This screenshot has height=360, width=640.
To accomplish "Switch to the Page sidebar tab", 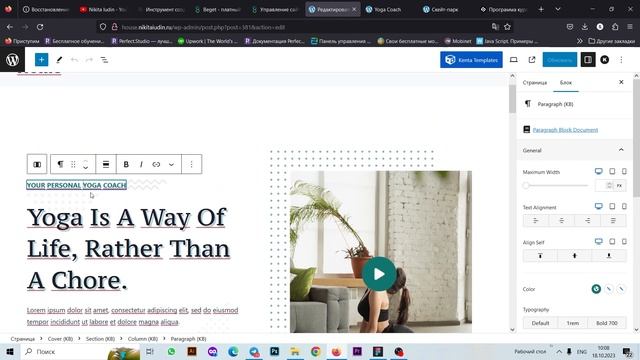I will coord(535,82).
